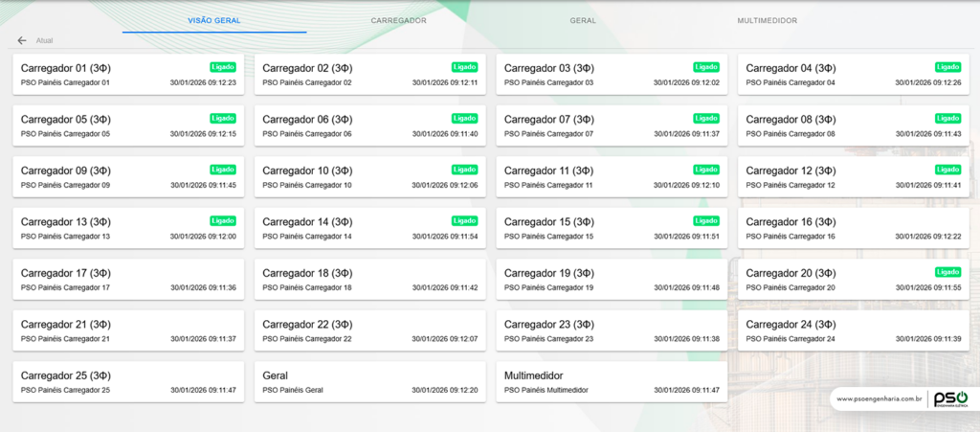The image size is (980, 432).
Task: Open the Geral panel card
Action: (x=369, y=381)
